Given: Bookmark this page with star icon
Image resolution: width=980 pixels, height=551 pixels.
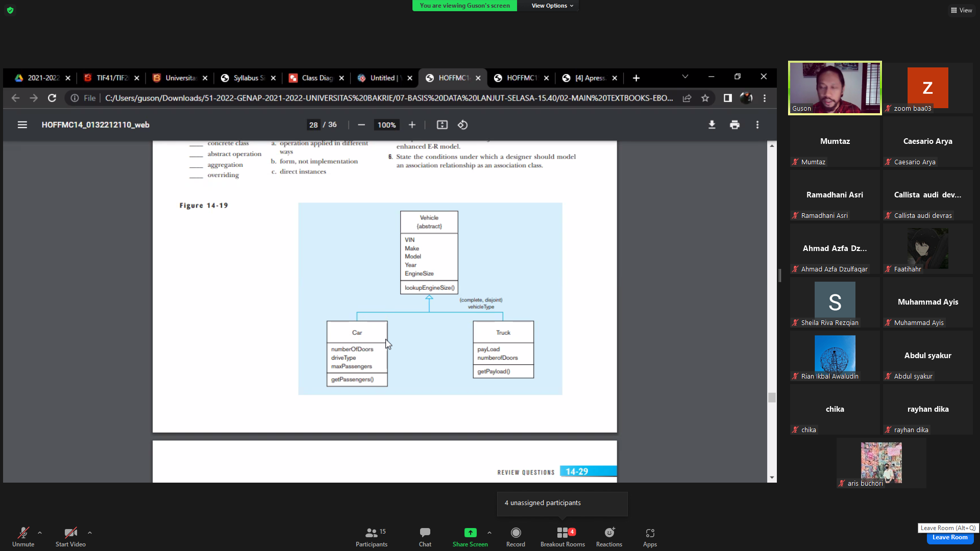Looking at the screenshot, I should click(705, 98).
